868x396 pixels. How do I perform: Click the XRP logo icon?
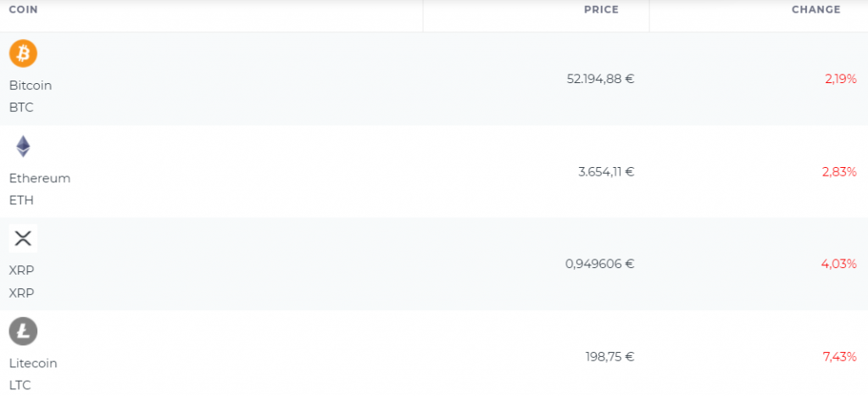pyautogui.click(x=23, y=239)
